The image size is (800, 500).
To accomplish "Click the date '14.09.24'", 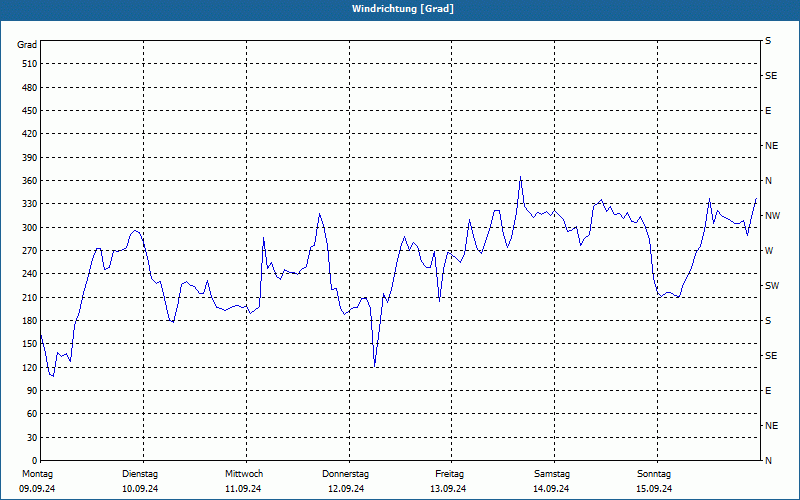I will (551, 489).
